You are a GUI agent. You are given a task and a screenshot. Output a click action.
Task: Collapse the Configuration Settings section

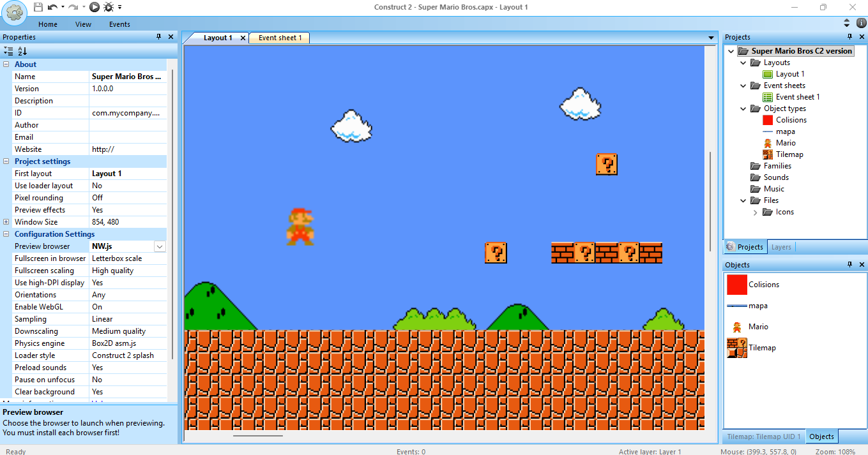point(6,234)
